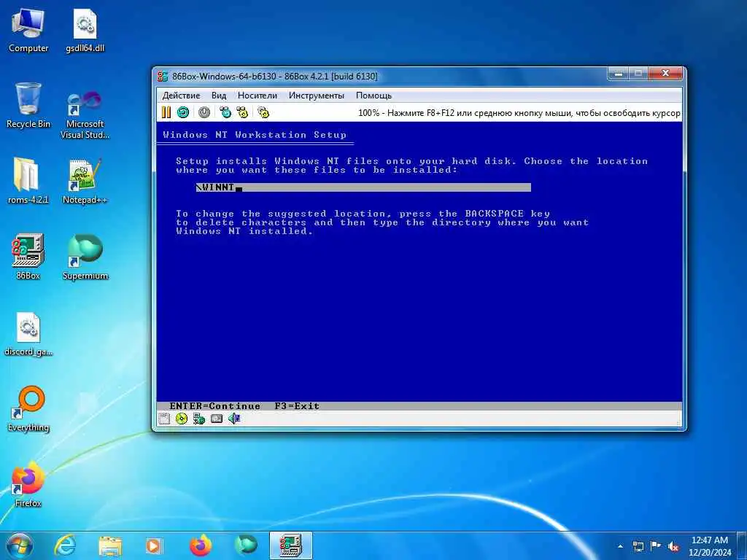Click the hard disk status bar icon

(x=217, y=419)
